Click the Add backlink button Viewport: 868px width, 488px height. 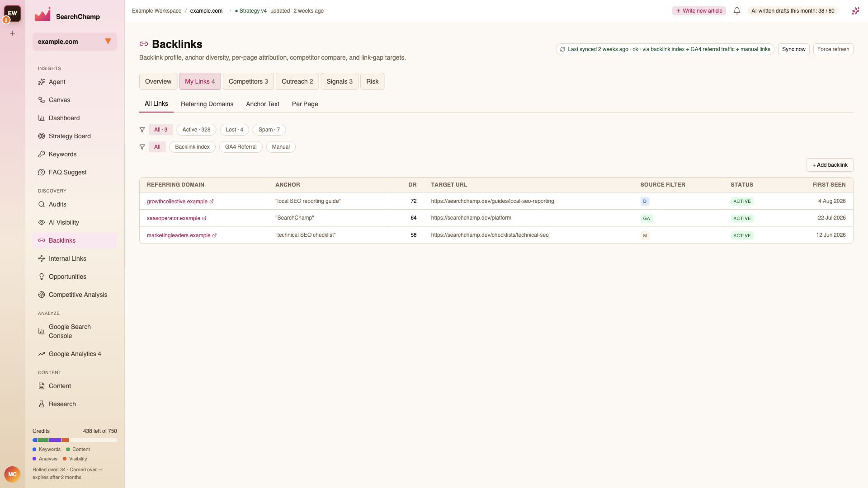point(830,165)
